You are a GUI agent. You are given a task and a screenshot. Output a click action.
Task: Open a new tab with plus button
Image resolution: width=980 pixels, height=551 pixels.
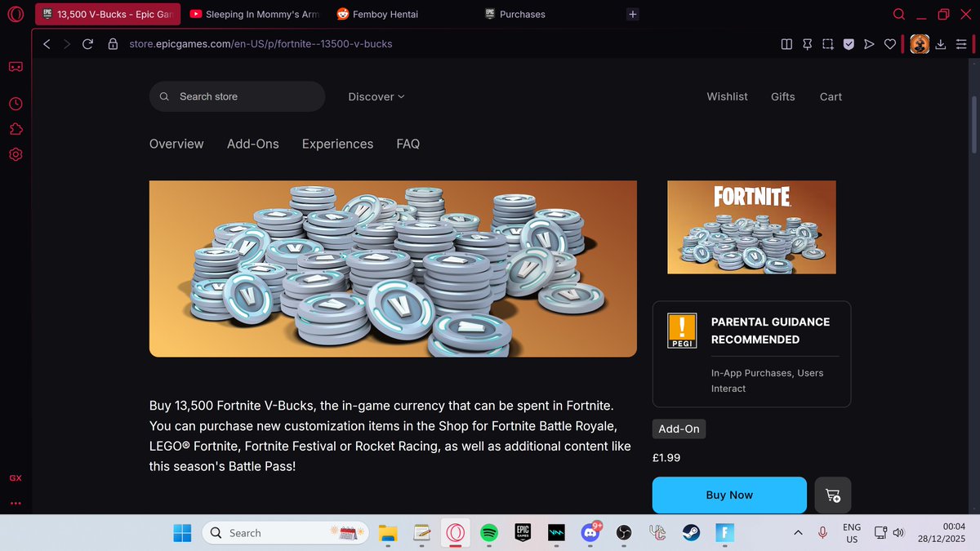tap(633, 15)
